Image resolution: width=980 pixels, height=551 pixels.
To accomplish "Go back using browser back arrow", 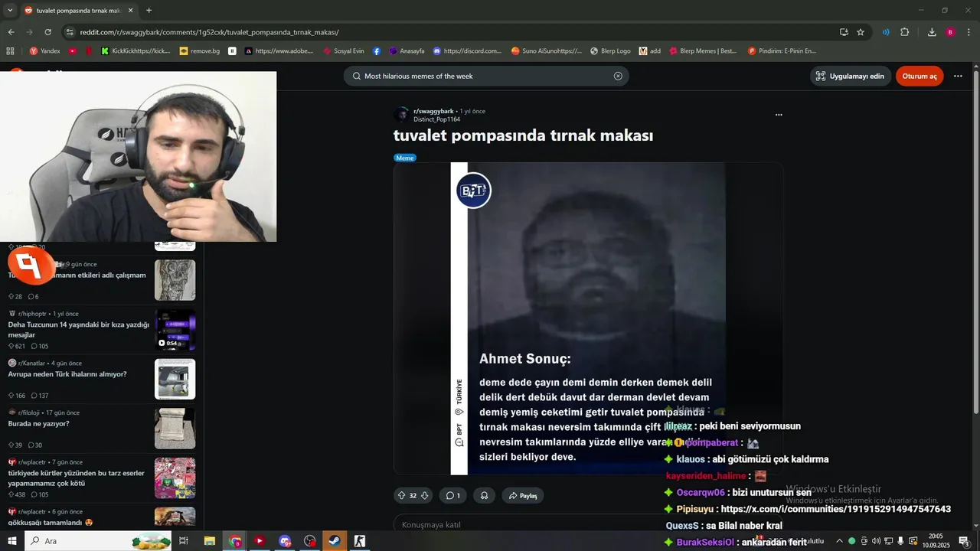I will pos(11,32).
